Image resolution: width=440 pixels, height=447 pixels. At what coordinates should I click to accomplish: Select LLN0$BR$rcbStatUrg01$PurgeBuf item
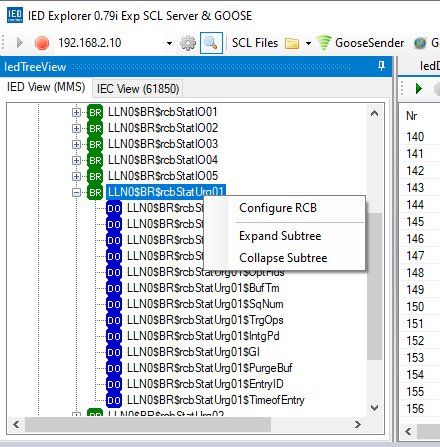click(x=210, y=368)
